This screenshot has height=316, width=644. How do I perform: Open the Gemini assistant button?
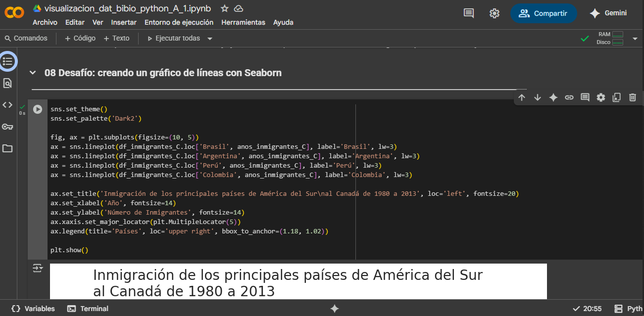(608, 13)
